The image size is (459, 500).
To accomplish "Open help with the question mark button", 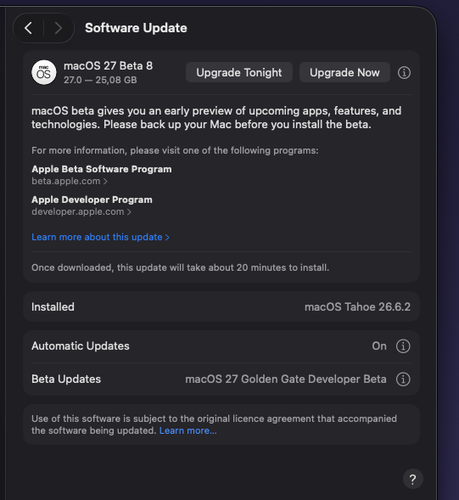I will click(413, 479).
